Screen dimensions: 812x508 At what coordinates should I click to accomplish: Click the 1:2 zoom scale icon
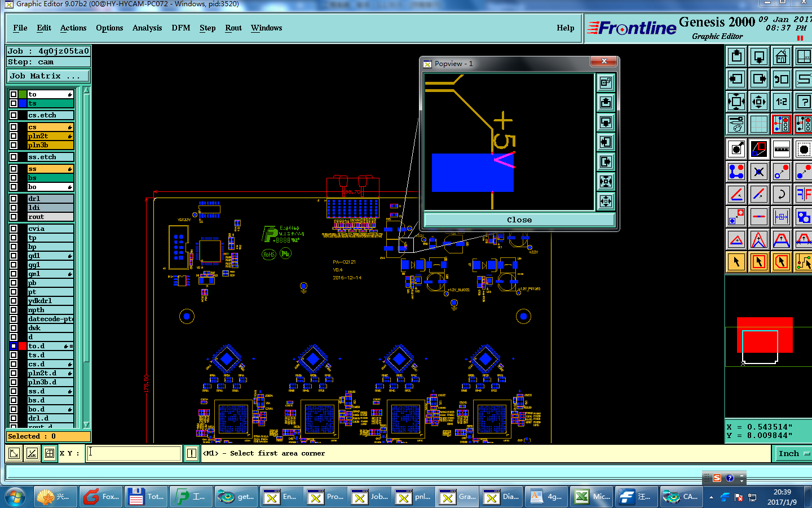[x=782, y=102]
